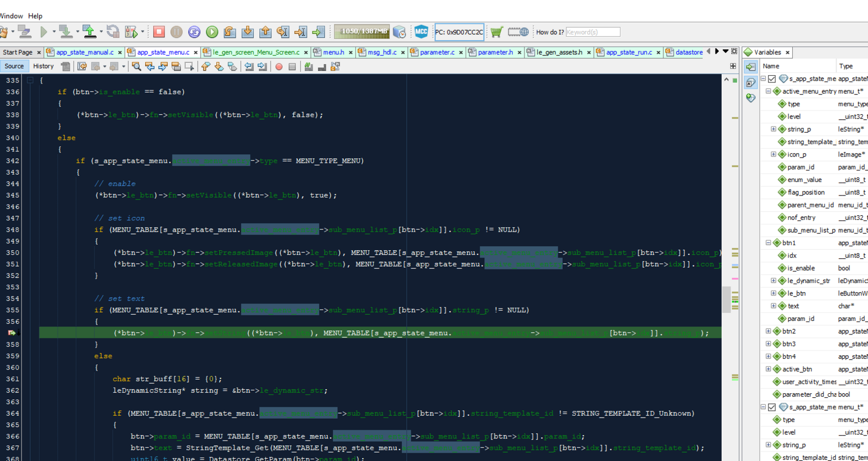Click the Create New Watch icon
The image size is (868, 461).
[x=750, y=98]
